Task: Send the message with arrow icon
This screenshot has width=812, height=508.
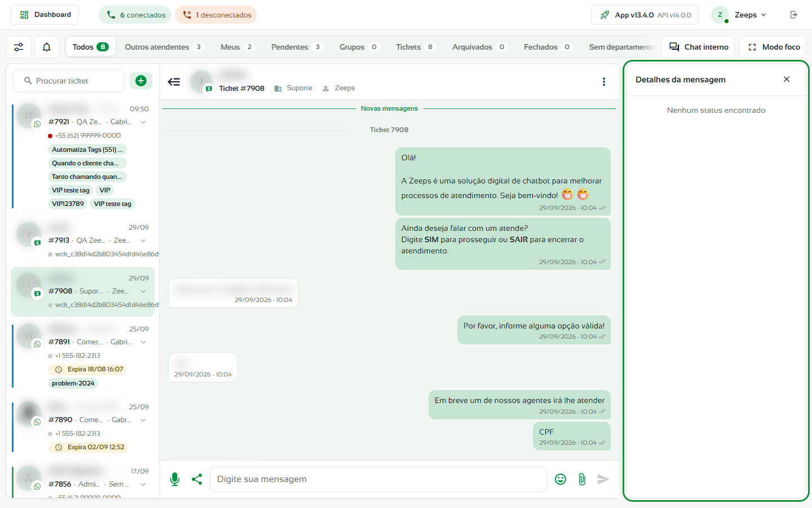Action: pyautogui.click(x=603, y=479)
